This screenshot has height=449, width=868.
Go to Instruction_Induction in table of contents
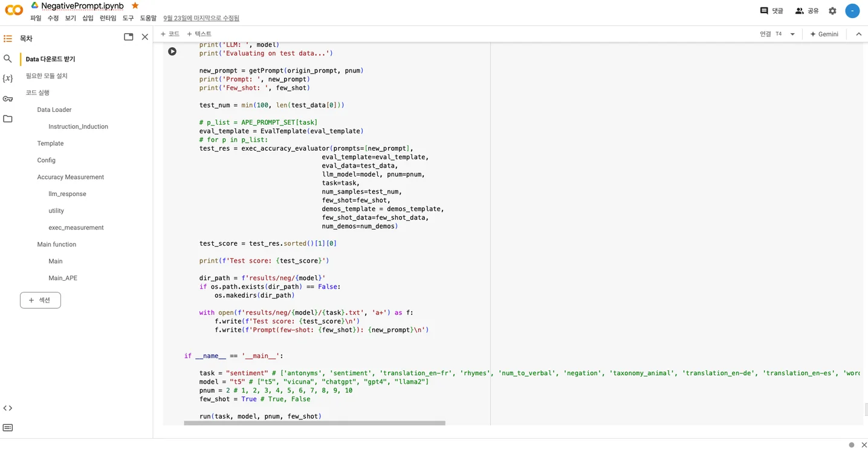78,126
